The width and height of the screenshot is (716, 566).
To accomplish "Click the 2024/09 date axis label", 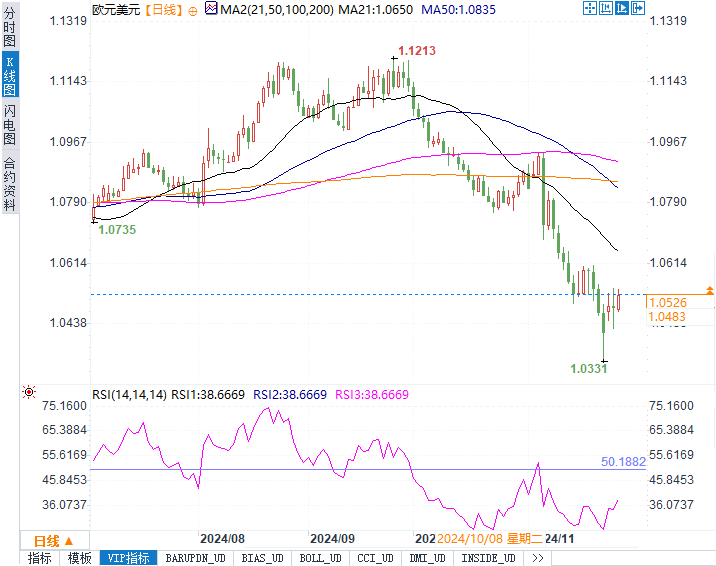I will point(332,539).
